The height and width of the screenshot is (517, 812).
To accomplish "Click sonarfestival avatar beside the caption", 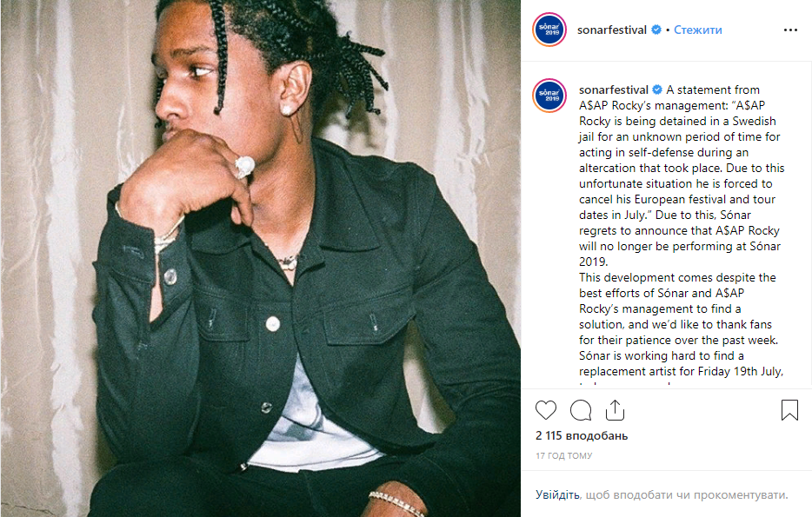I will pyautogui.click(x=549, y=96).
